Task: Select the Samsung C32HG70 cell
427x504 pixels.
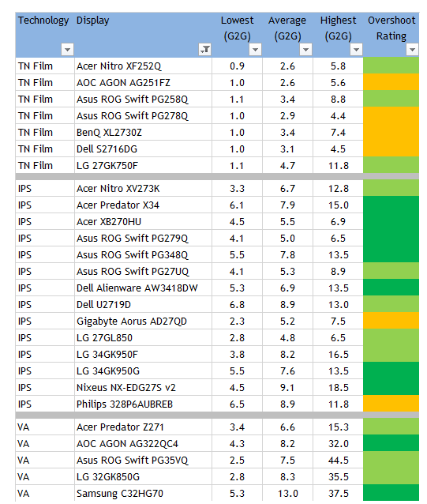Action: [143, 494]
